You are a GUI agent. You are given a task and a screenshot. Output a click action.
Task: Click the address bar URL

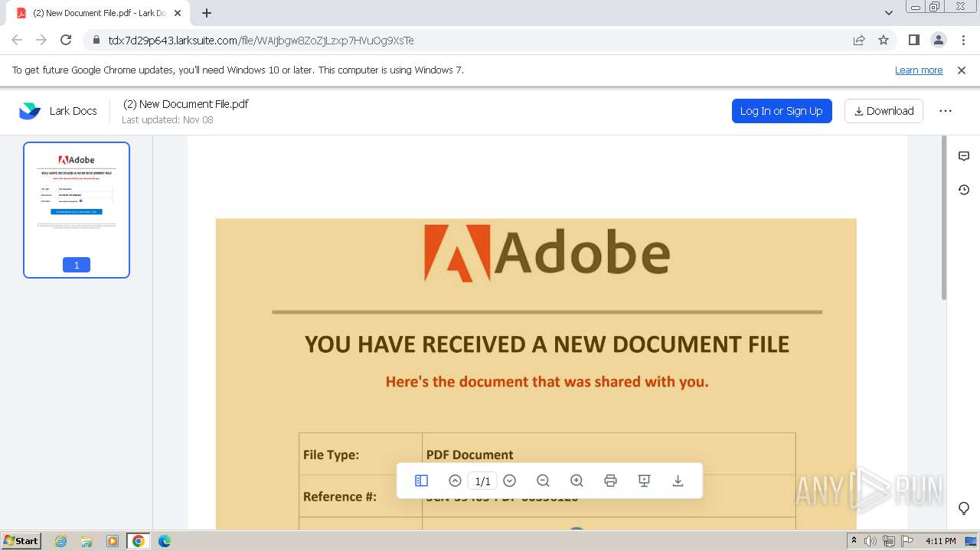[x=261, y=41]
